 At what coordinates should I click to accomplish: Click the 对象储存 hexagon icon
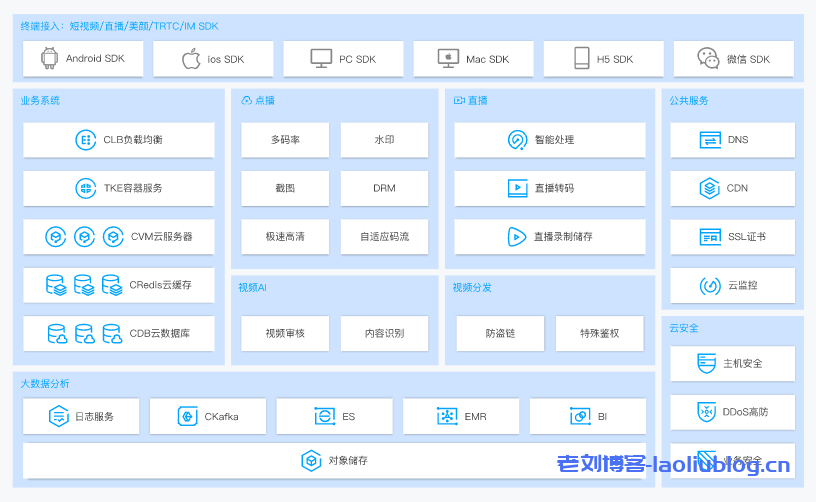tap(311, 461)
